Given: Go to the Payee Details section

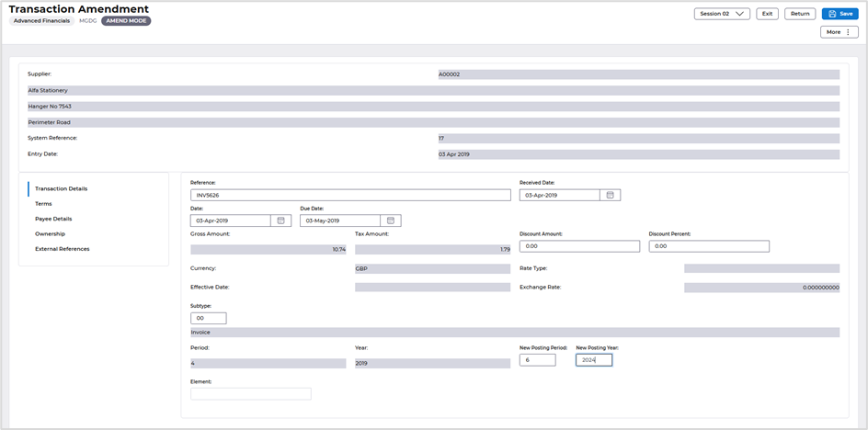Looking at the screenshot, I should pyautogui.click(x=53, y=219).
